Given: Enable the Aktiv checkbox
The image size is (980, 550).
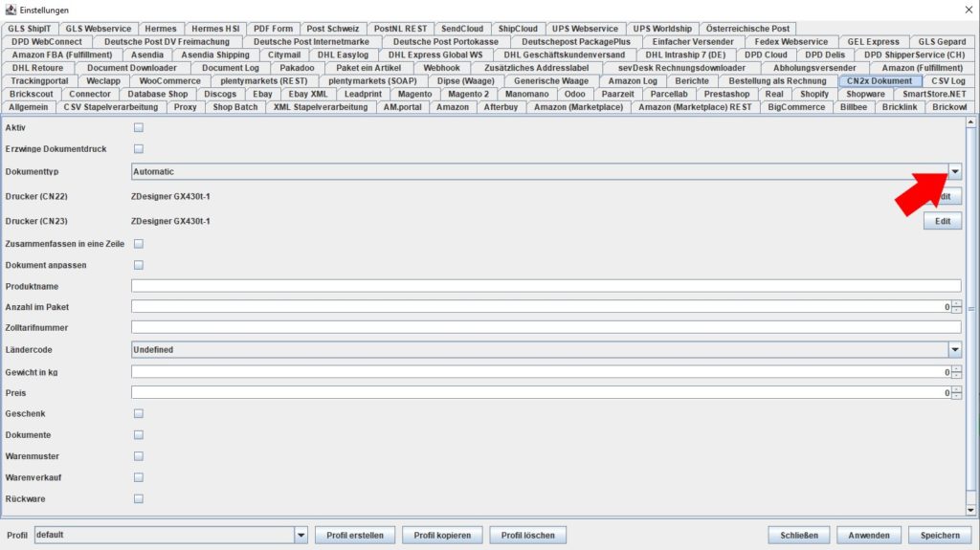Looking at the screenshot, I should [139, 127].
